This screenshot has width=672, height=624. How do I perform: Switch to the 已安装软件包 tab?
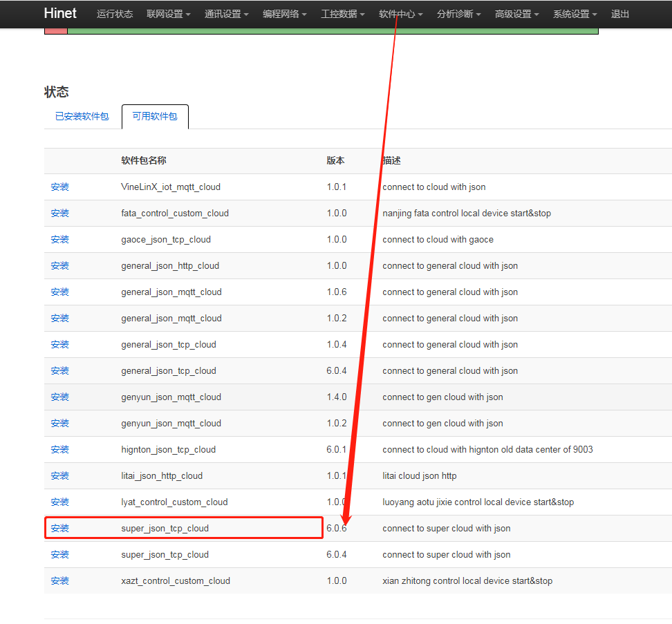tap(82, 116)
